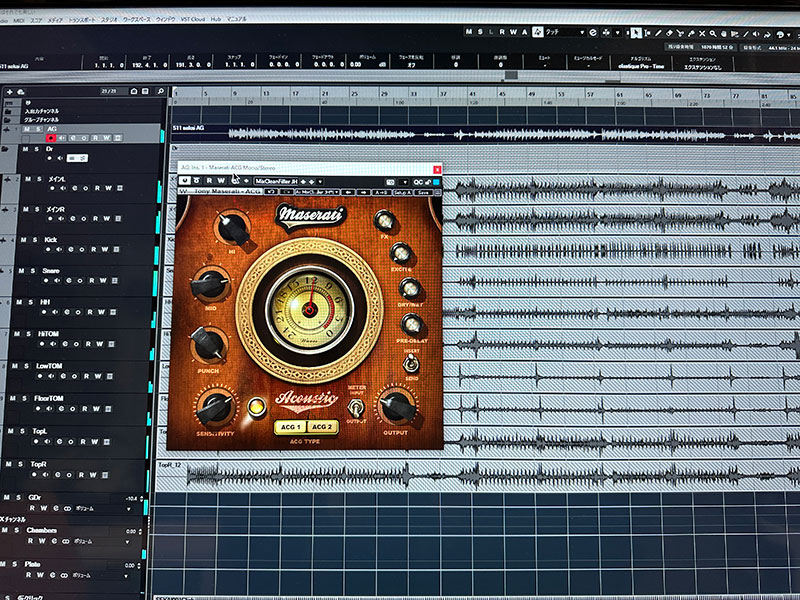The image size is (800, 600).
Task: Select ACG 2 type button
Action: (x=322, y=427)
